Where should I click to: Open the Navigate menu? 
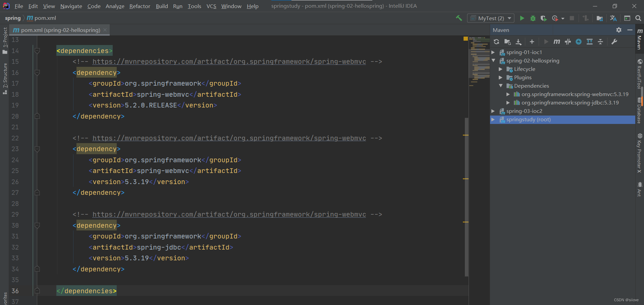pos(71,6)
